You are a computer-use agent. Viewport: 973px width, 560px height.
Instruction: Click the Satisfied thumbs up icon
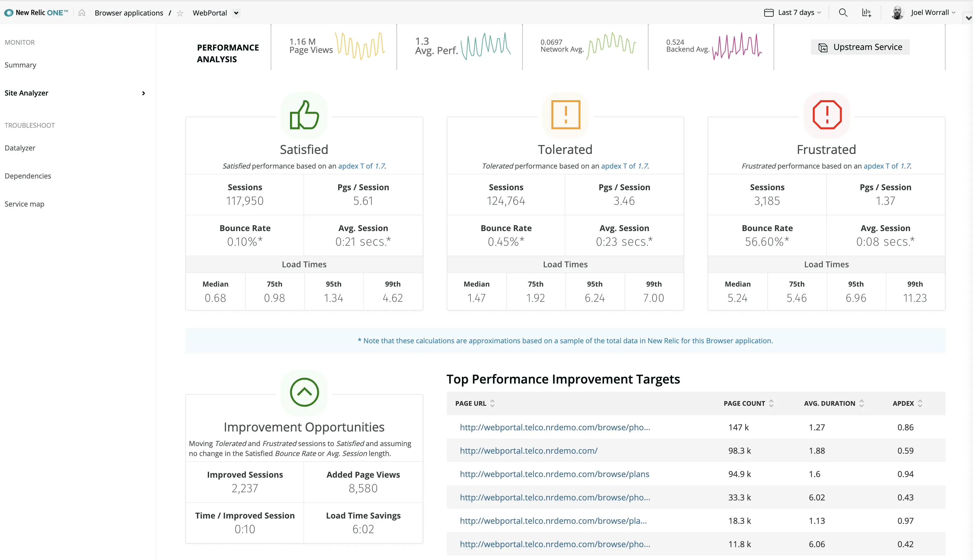pos(305,114)
